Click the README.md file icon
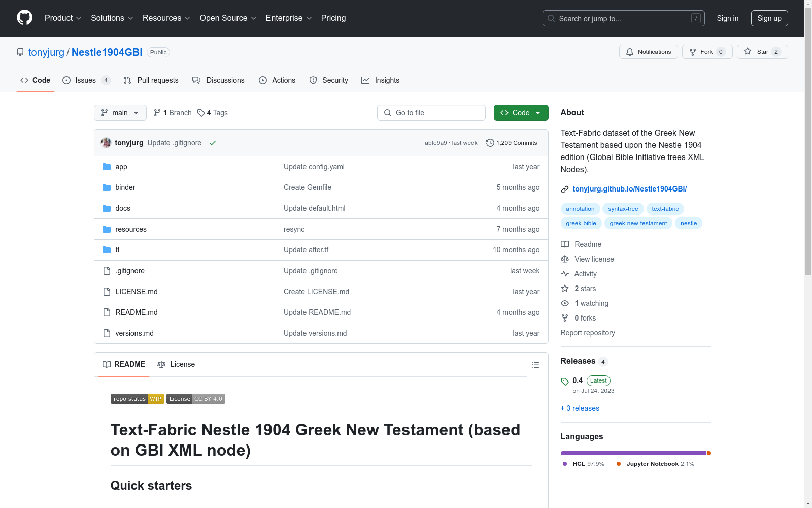The height and width of the screenshot is (508, 812). tap(107, 312)
